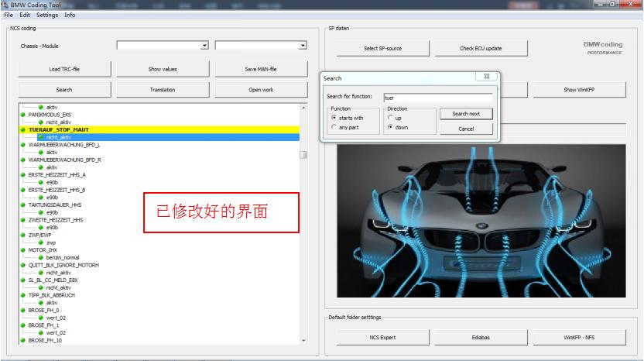
Task: Click green dot icon next to BROSE_FH_0
Action: [23, 311]
